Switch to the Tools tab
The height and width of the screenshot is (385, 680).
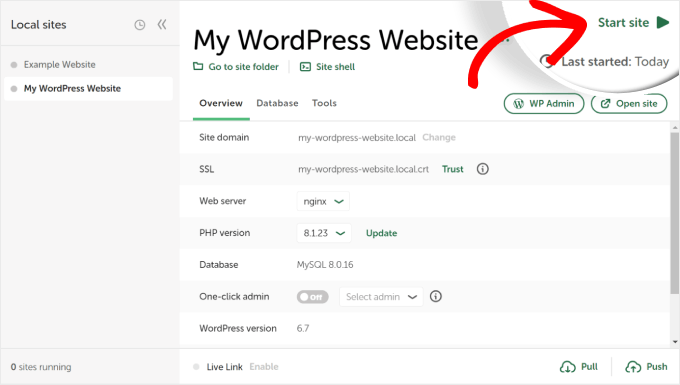pyautogui.click(x=324, y=103)
